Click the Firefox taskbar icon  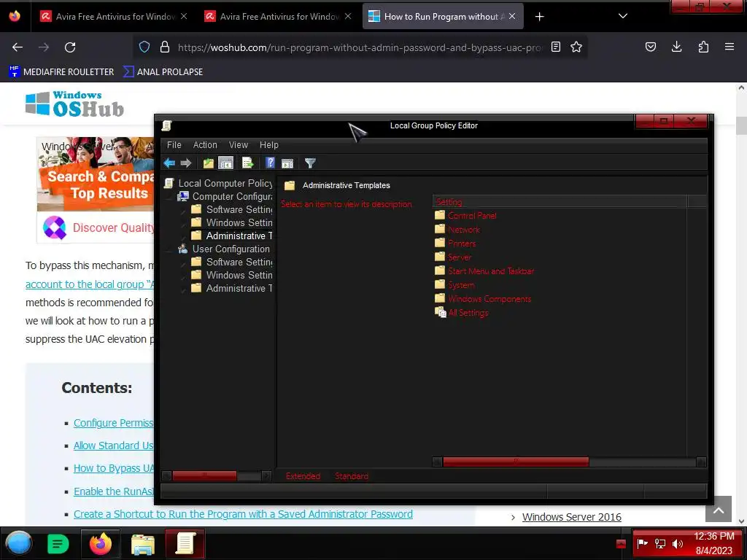tap(101, 544)
